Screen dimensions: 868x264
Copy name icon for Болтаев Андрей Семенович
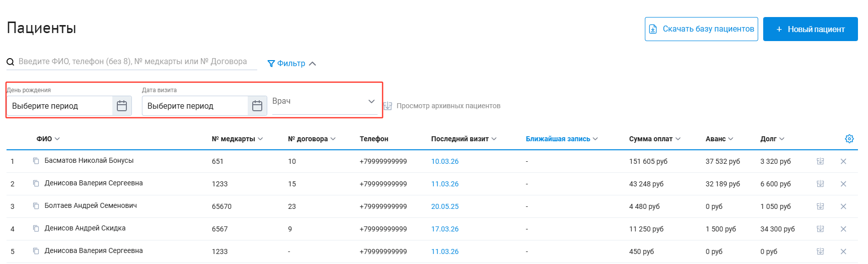tap(36, 206)
